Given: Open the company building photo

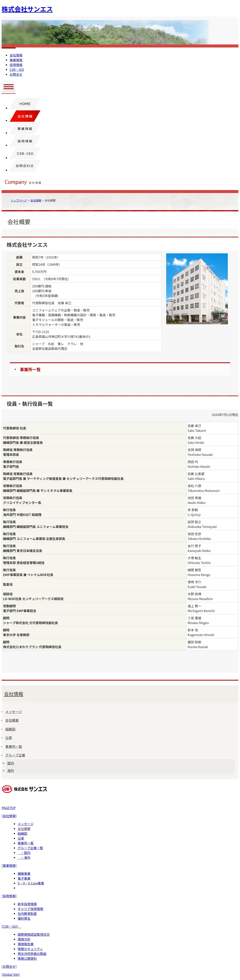Looking at the screenshot, I should [197, 289].
